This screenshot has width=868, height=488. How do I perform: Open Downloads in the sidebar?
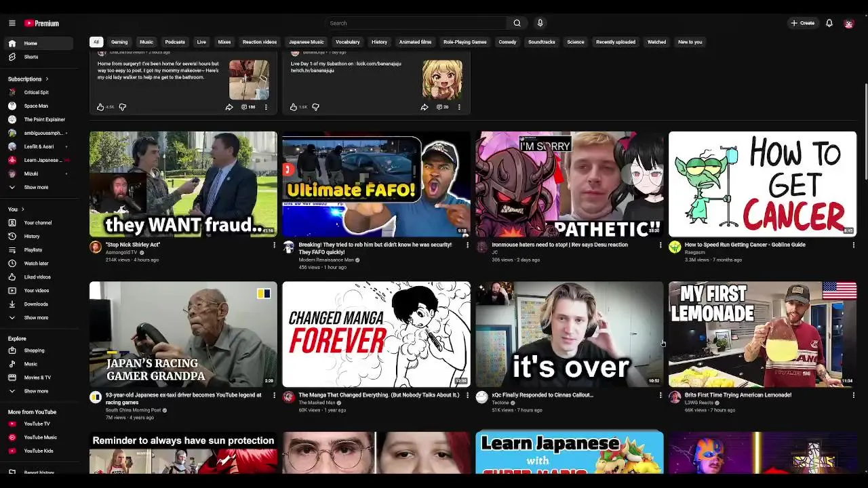pyautogui.click(x=37, y=304)
